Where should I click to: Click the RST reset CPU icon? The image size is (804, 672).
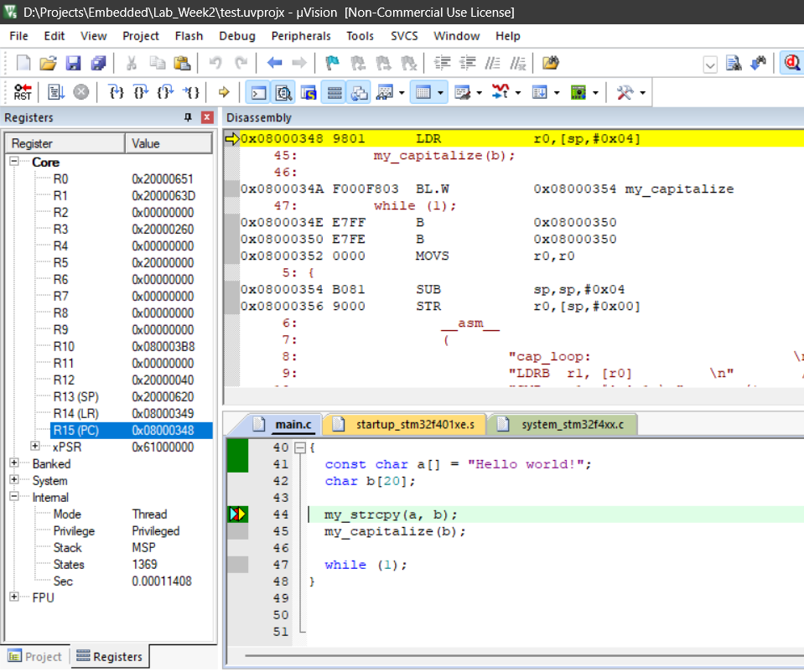coord(23,92)
